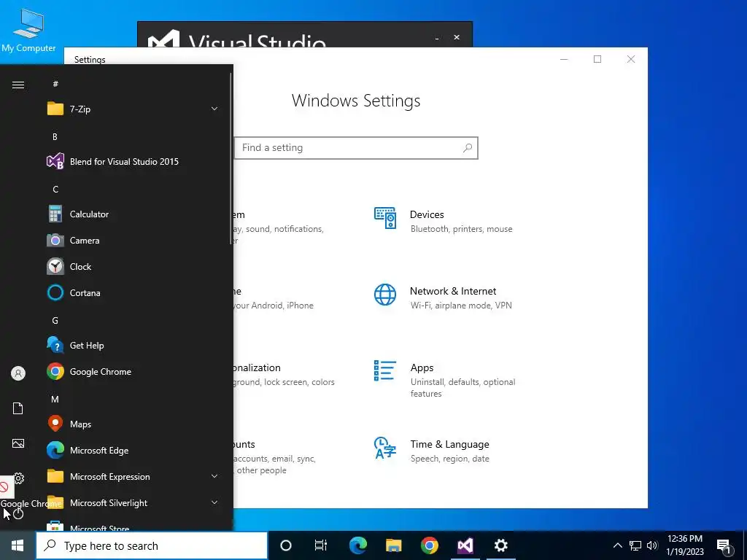The image size is (747, 560).
Task: Open the 7-Zip folder in Start menu
Action: click(x=133, y=109)
